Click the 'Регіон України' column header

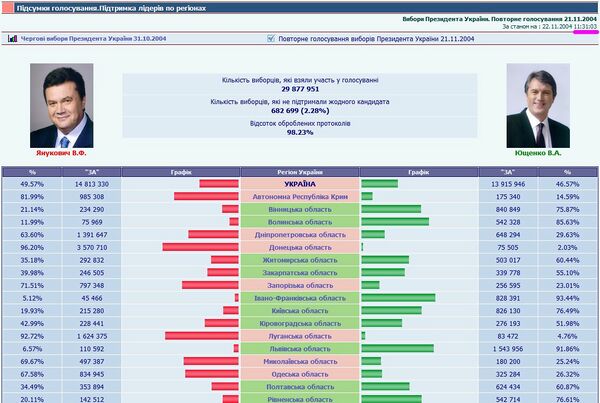click(x=300, y=172)
